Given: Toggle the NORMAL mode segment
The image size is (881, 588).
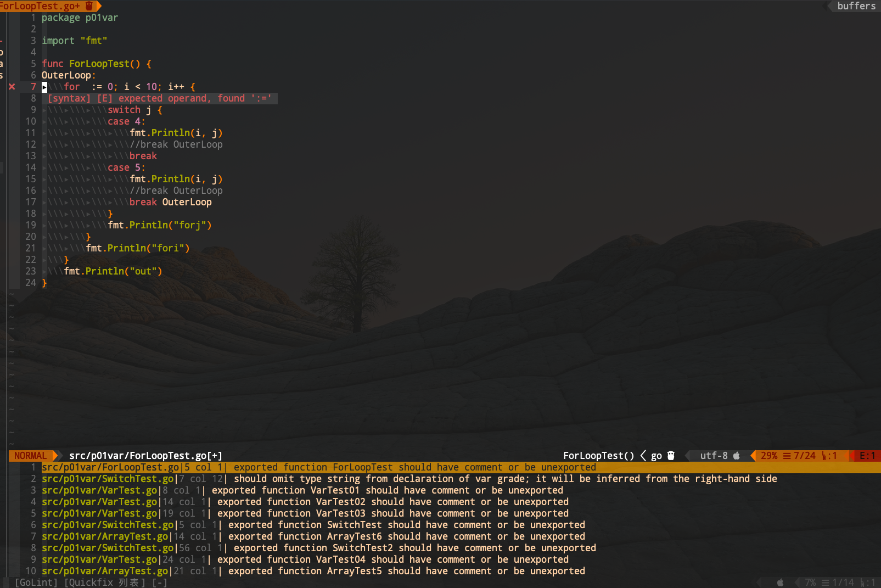Looking at the screenshot, I should tap(30, 455).
